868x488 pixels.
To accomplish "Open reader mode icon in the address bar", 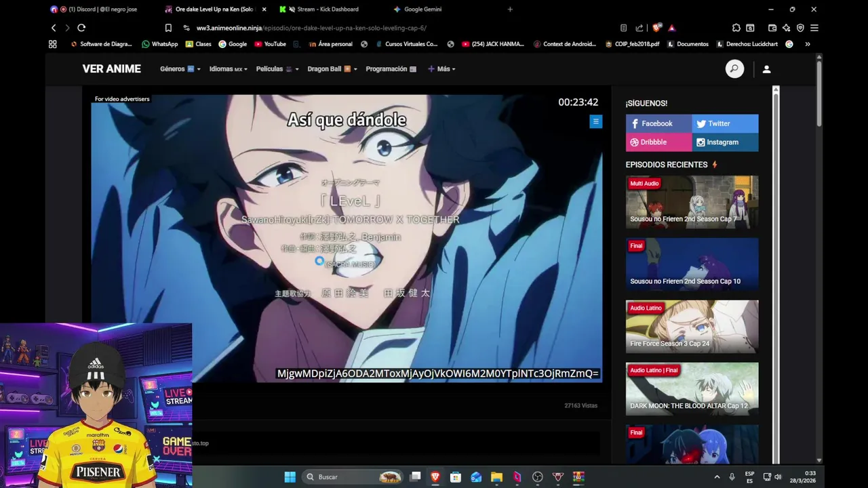I will (623, 28).
